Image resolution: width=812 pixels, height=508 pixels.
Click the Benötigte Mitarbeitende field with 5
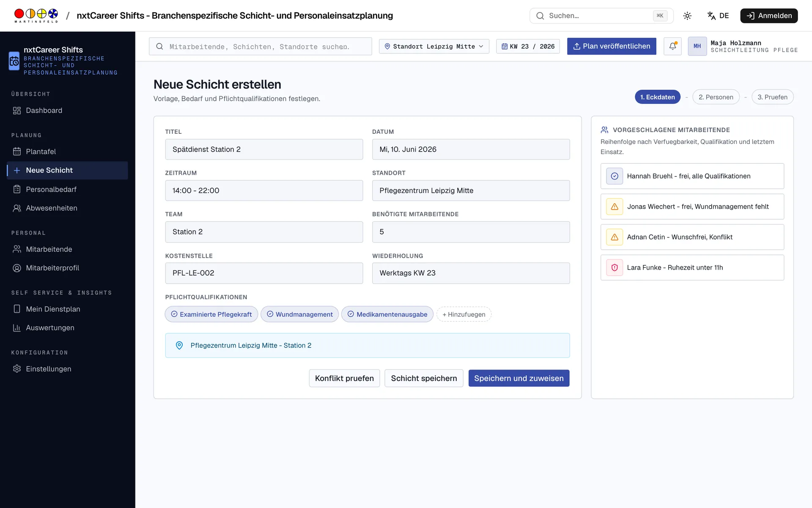(471, 232)
